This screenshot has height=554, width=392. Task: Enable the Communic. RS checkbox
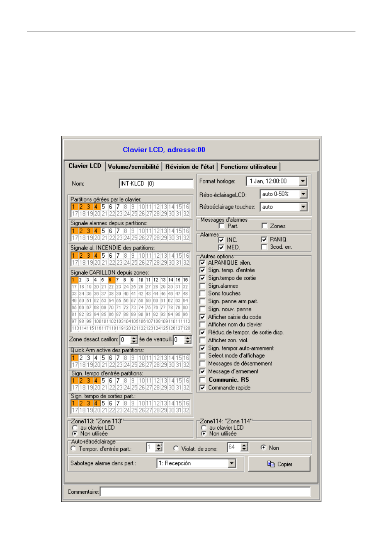tap(202, 380)
